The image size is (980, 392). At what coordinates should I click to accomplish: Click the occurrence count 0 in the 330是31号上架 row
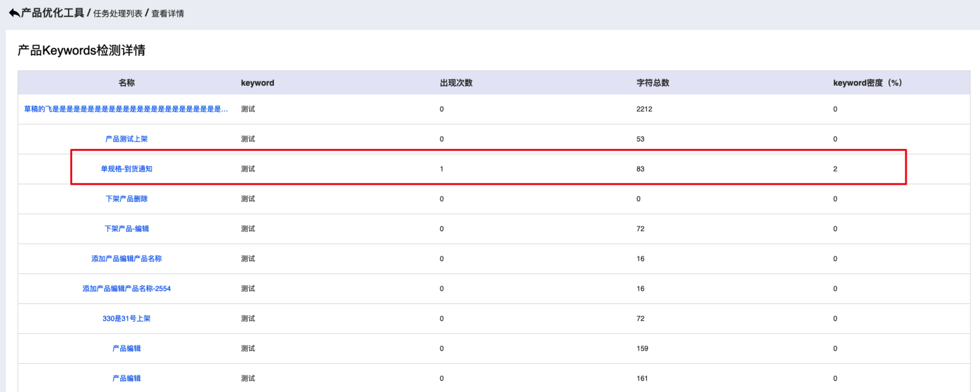coord(442,319)
